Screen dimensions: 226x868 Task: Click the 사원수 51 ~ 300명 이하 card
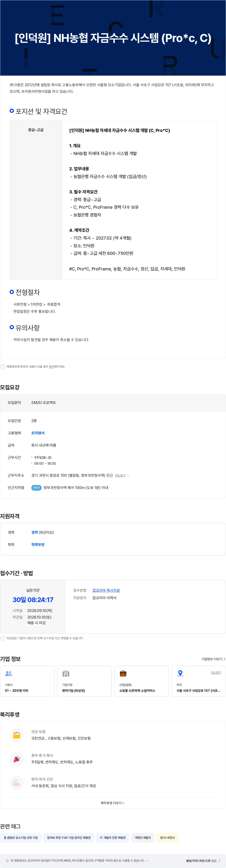tap(27, 681)
